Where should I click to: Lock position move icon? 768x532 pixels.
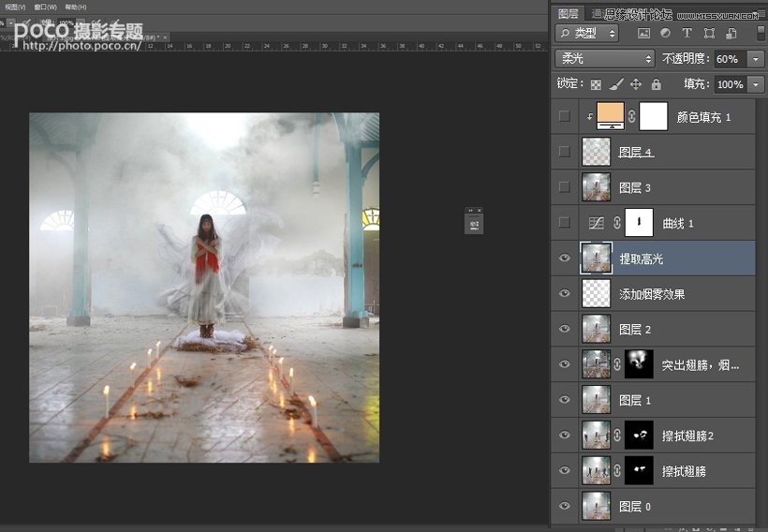click(x=636, y=84)
